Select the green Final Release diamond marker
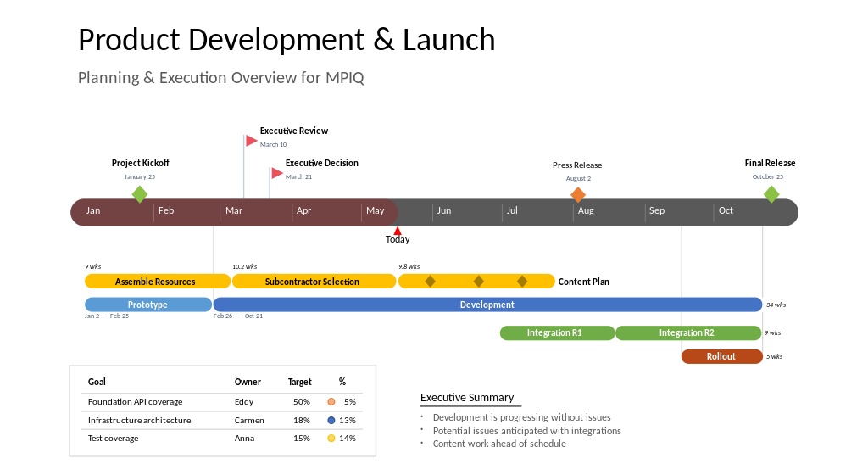This screenshot has height=475, width=868. point(771,194)
